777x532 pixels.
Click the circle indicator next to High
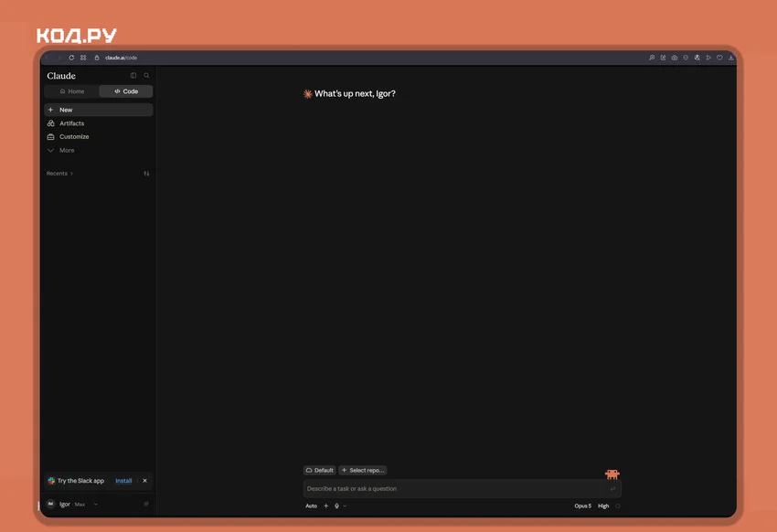pyautogui.click(x=617, y=505)
